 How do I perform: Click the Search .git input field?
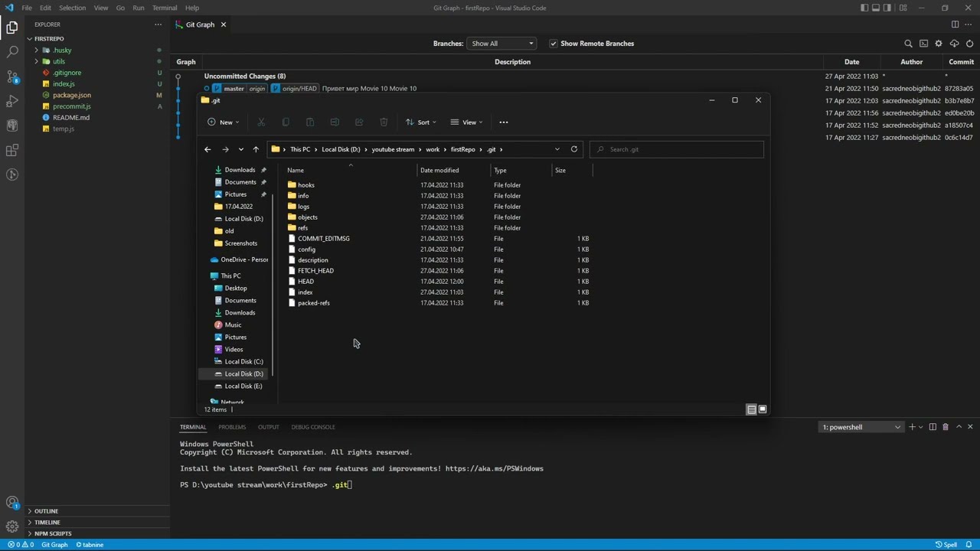coord(677,149)
